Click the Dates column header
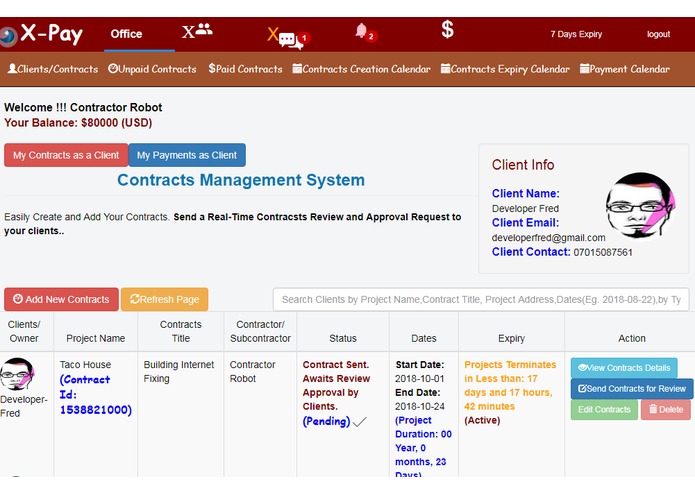Viewport: 695px width, 494px height. [423, 338]
